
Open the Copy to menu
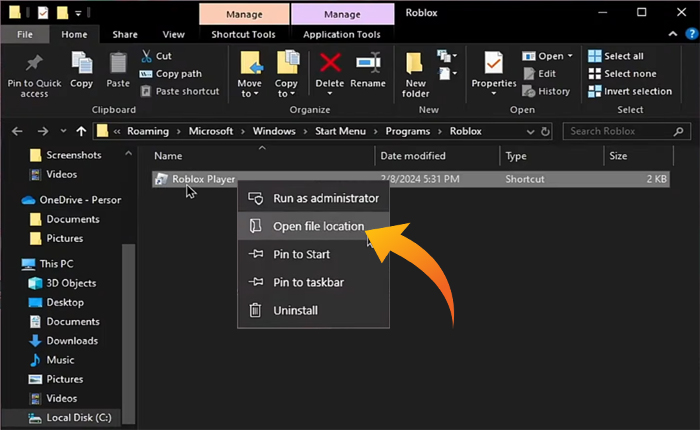point(286,74)
